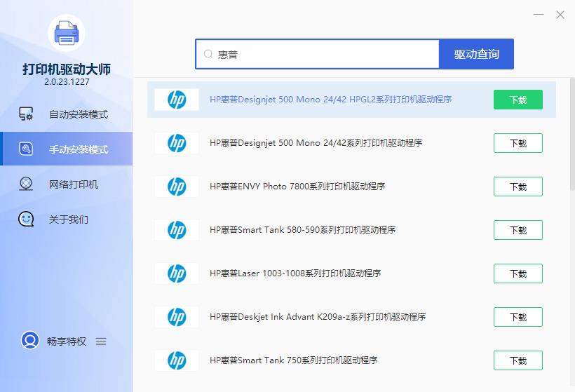
Task: Download Smart Tank 580-590 driver
Action: 518,230
